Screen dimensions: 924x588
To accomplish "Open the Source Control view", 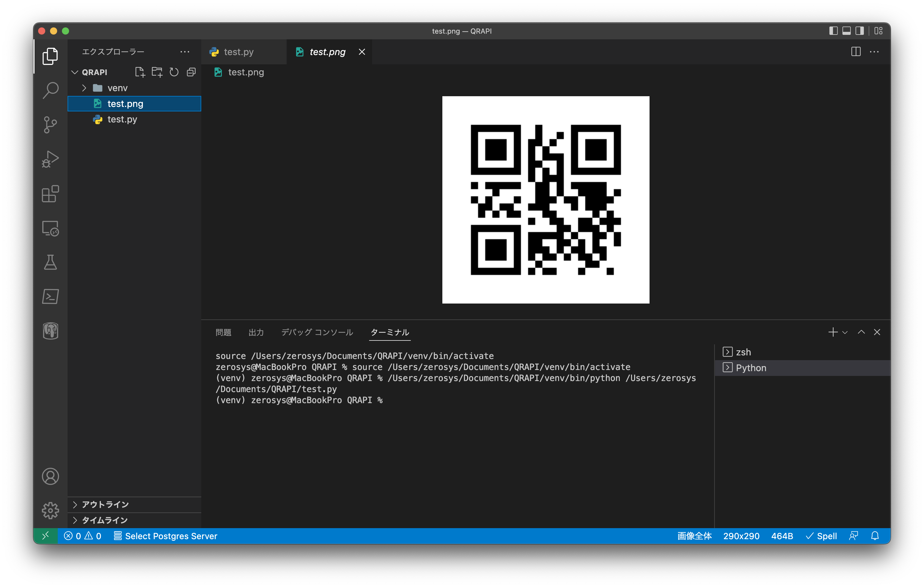I will coord(50,125).
